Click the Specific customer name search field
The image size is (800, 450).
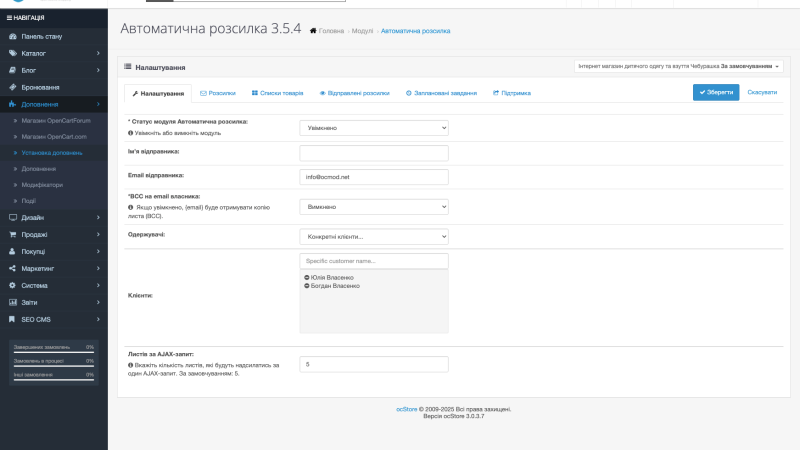374,261
